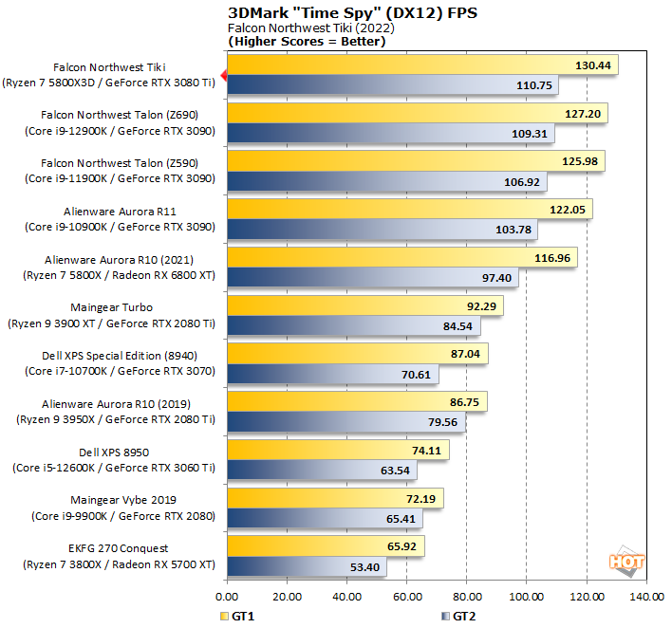This screenshot has width=672, height=628.
Task: Click the 65.92 GT1 value
Action: tap(401, 546)
